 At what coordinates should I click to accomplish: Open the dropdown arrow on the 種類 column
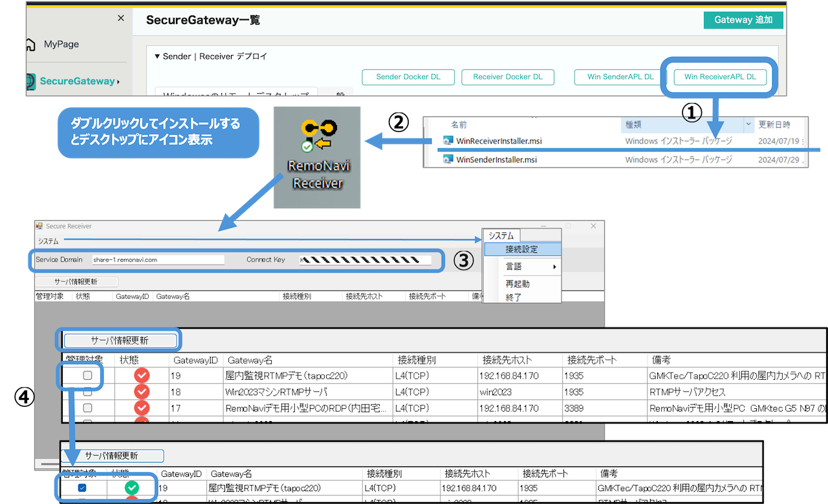(749, 124)
